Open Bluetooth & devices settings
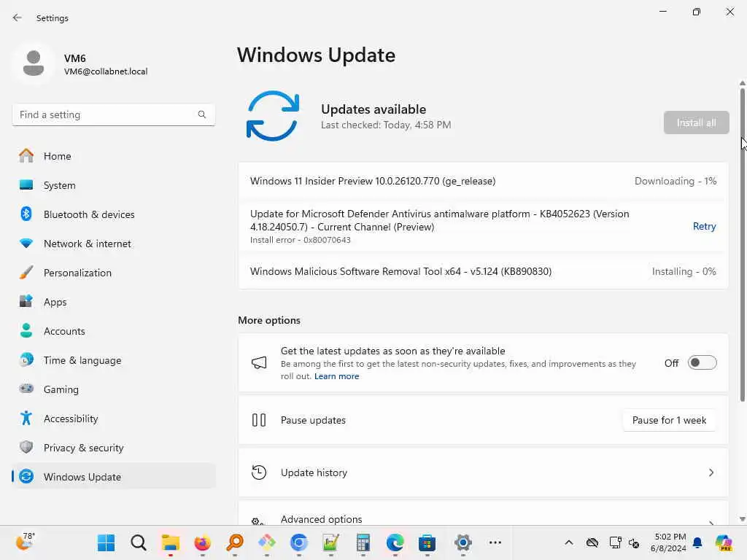The width and height of the screenshot is (747, 560). coord(113,214)
